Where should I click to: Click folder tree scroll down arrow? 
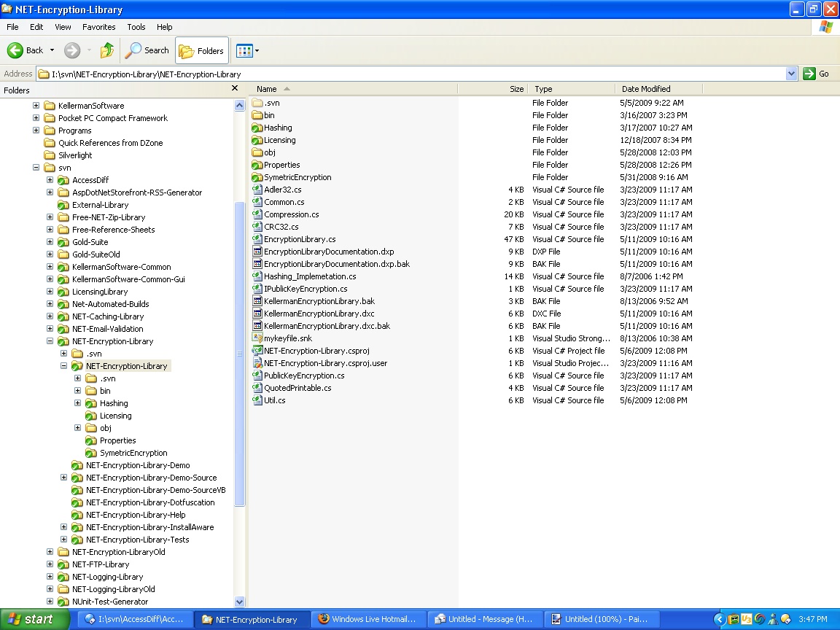(239, 602)
